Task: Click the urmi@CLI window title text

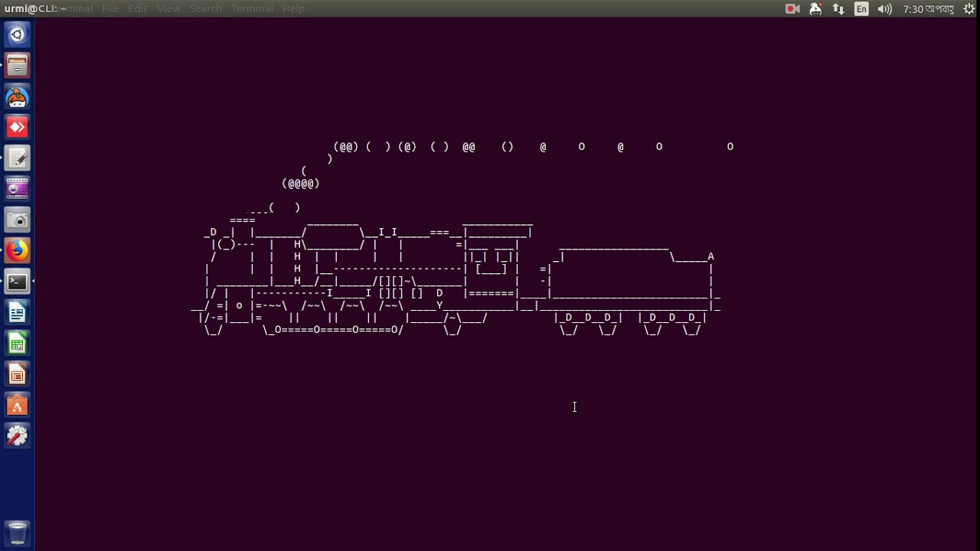Action: tap(34, 8)
